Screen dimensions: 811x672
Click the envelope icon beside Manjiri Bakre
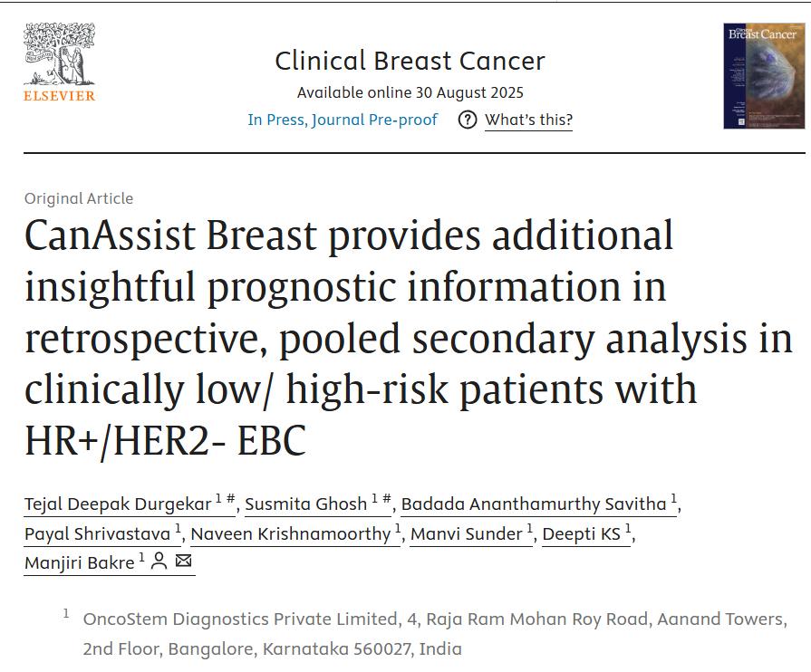click(183, 562)
